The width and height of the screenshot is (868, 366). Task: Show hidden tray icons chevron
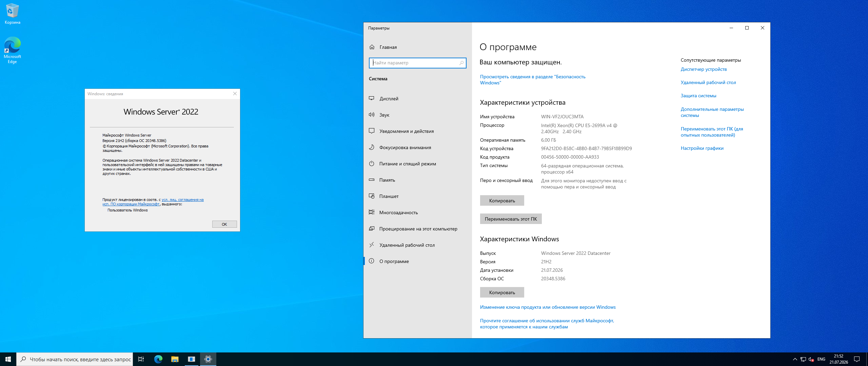tap(795, 359)
